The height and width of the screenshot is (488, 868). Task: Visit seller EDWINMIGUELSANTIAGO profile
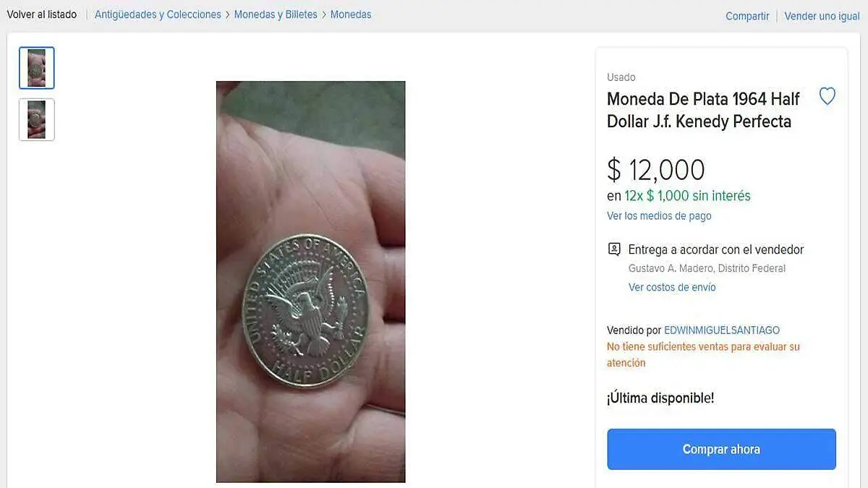pos(722,330)
